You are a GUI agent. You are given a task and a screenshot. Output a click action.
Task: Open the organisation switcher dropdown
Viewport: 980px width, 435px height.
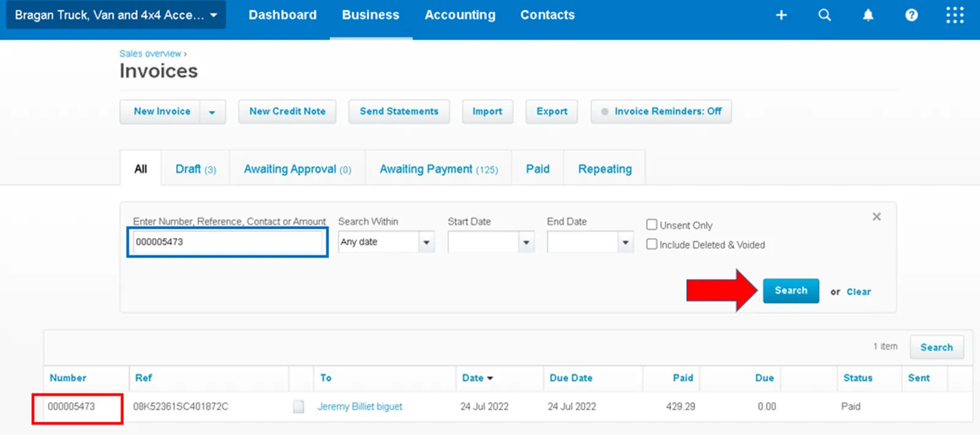point(116,15)
